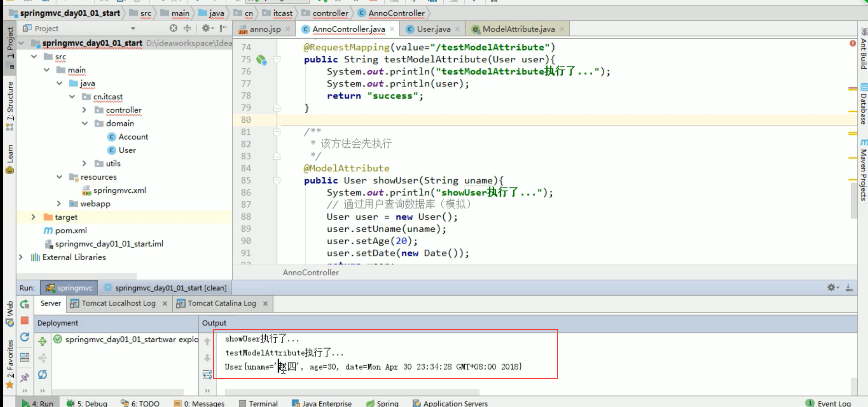Click the Scroll from Source target icon

click(173, 28)
